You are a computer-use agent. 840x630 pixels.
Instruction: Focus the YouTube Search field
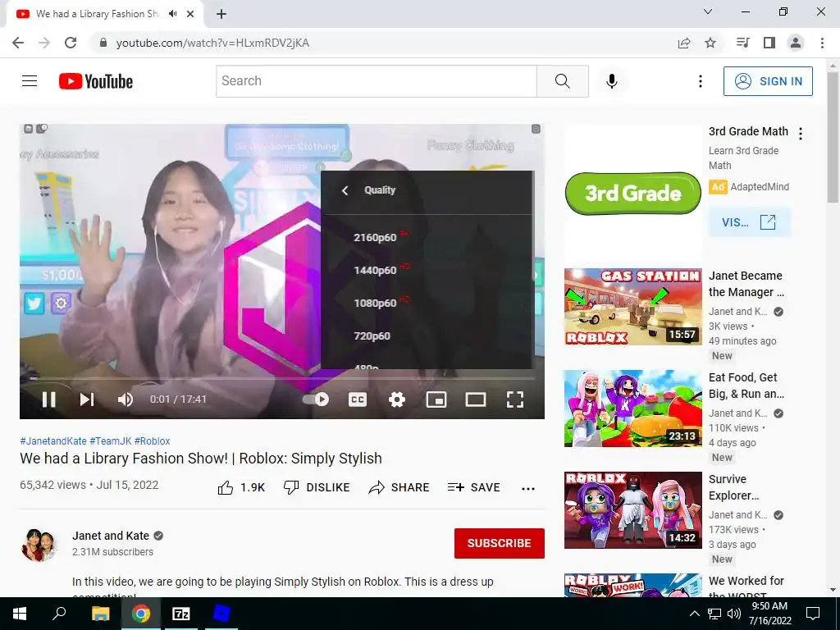tap(376, 81)
